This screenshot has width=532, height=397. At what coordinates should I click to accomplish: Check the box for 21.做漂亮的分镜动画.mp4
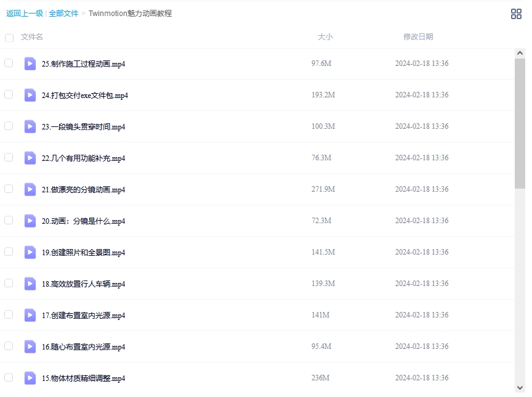9,189
